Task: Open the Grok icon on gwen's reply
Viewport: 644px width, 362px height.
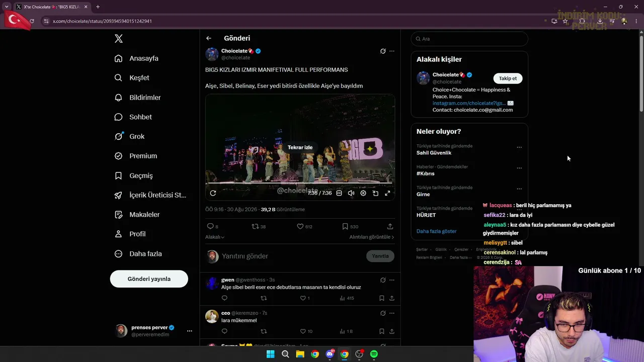Action: point(383,280)
